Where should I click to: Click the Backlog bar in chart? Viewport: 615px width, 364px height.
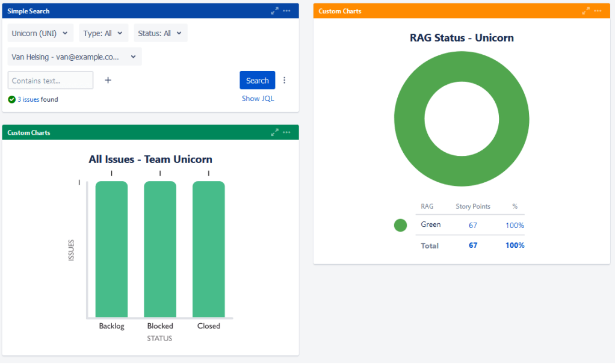click(111, 249)
